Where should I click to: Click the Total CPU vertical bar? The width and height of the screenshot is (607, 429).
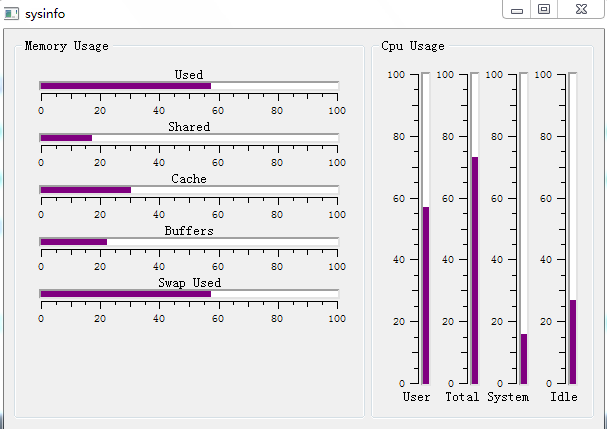475,228
